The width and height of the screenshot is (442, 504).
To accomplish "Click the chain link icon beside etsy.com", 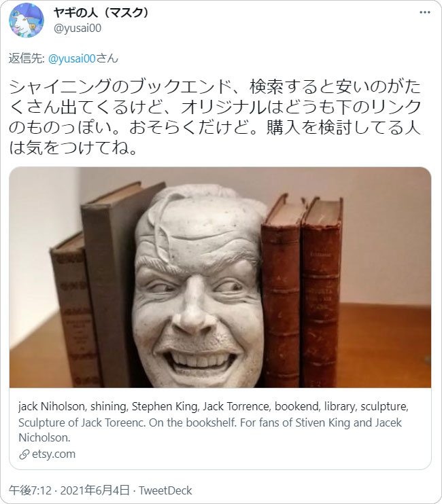I will click(24, 454).
